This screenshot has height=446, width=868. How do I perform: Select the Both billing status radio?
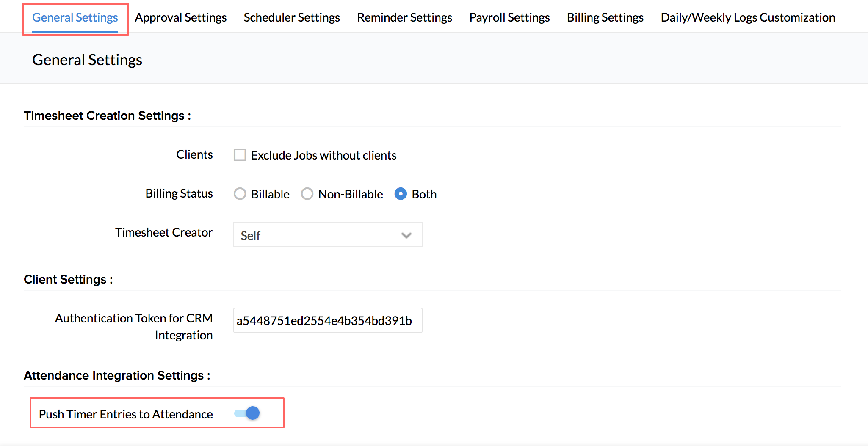[401, 194]
